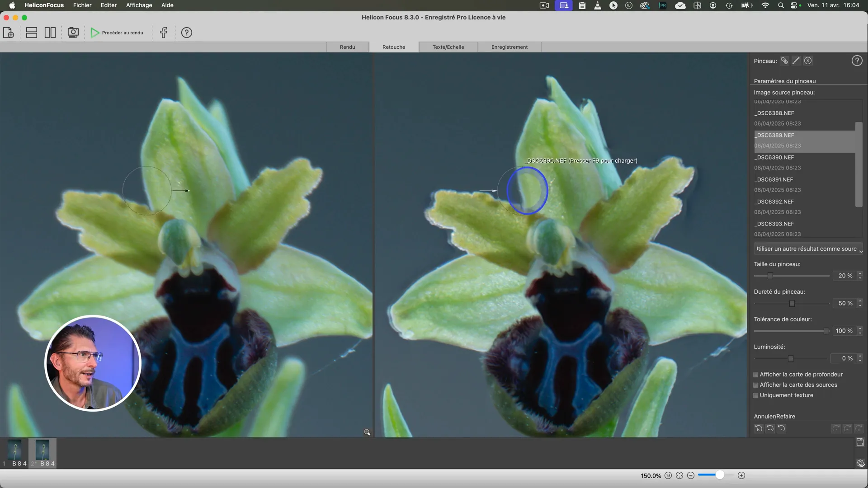Undo the last single brush stroke

click(x=781, y=428)
